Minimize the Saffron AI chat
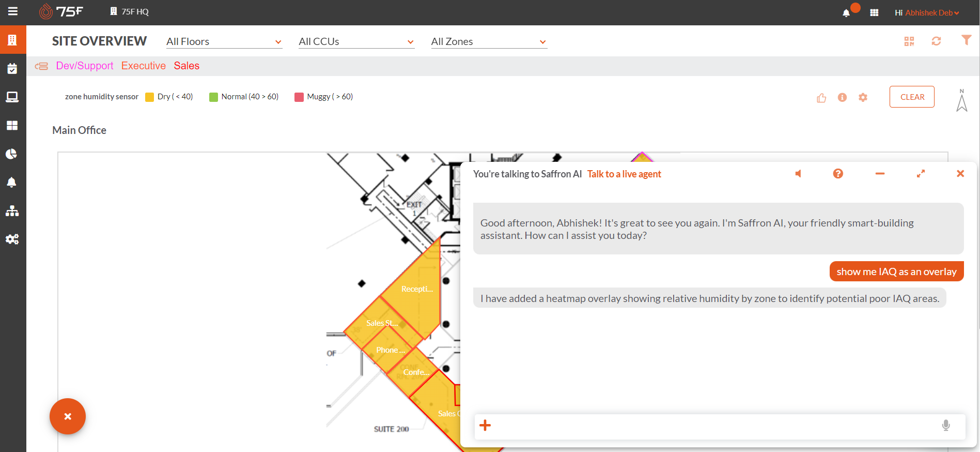Image resolution: width=980 pixels, height=452 pixels. tap(880, 174)
